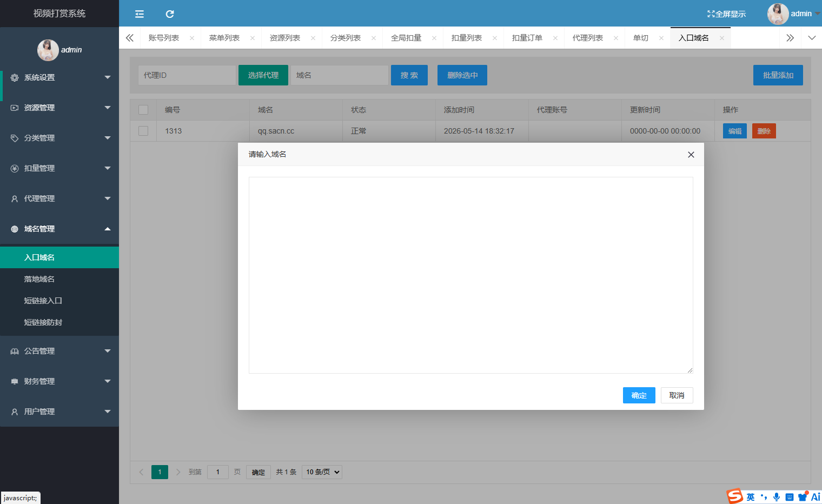Screen dimensions: 822x504
Task: Open the 短链接入口 sidebar item
Action: point(59,301)
